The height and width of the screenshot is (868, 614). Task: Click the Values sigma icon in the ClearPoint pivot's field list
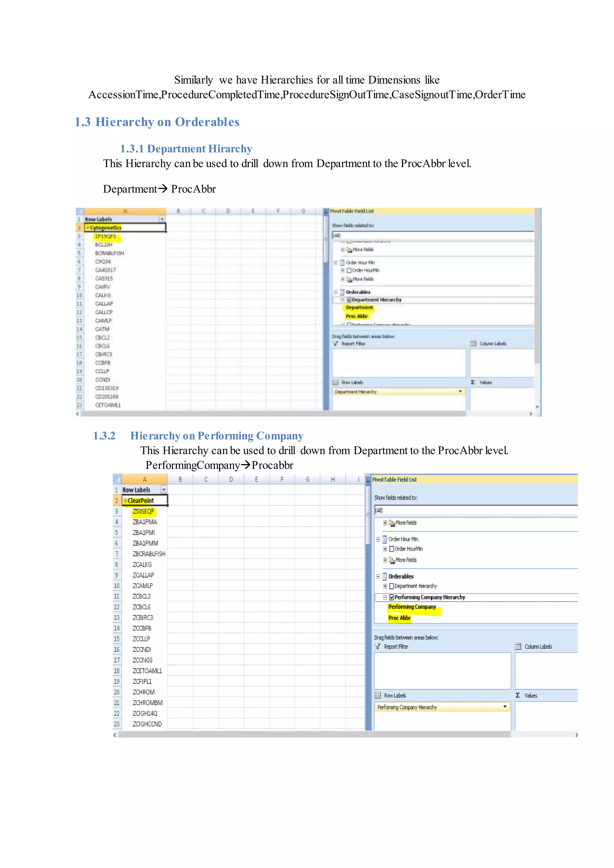[x=517, y=695]
